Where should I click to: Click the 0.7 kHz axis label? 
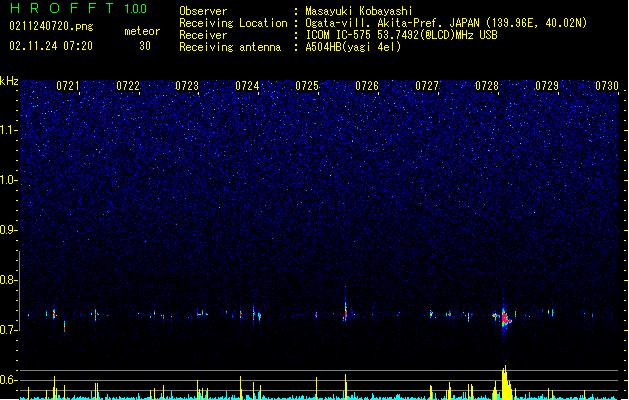9,330
